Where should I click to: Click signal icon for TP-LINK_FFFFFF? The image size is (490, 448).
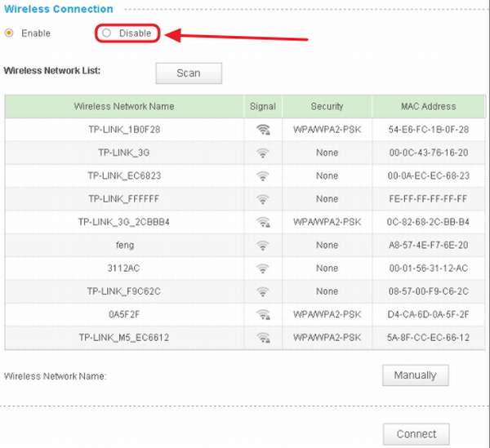(262, 199)
